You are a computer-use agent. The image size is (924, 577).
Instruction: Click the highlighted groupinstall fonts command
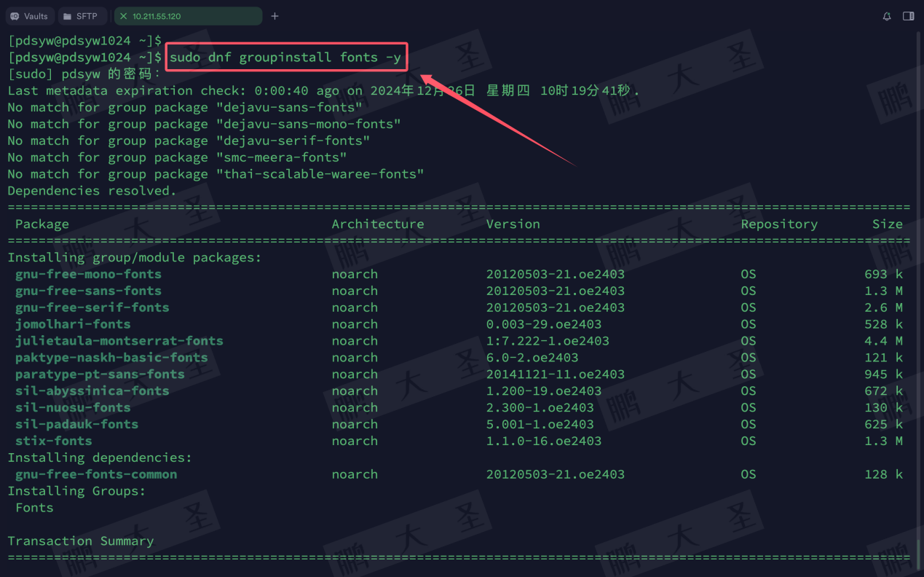point(285,58)
